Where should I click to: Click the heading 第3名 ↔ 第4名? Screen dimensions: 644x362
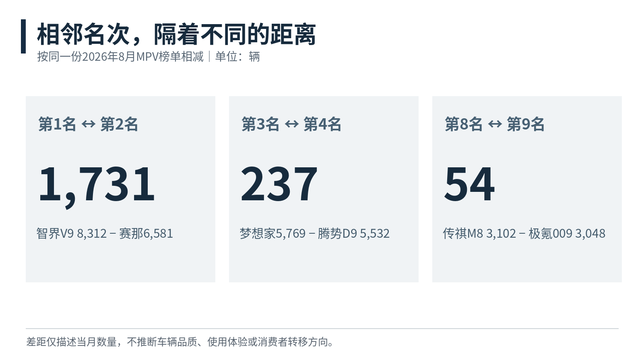(x=291, y=124)
